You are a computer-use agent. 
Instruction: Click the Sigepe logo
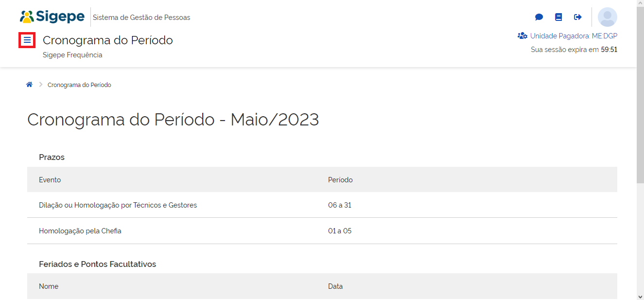click(52, 17)
